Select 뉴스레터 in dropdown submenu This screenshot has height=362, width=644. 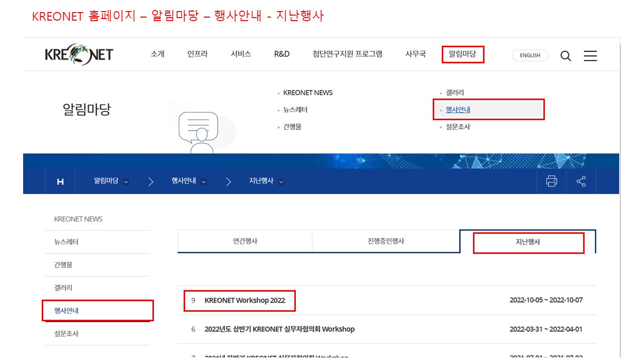pos(295,110)
